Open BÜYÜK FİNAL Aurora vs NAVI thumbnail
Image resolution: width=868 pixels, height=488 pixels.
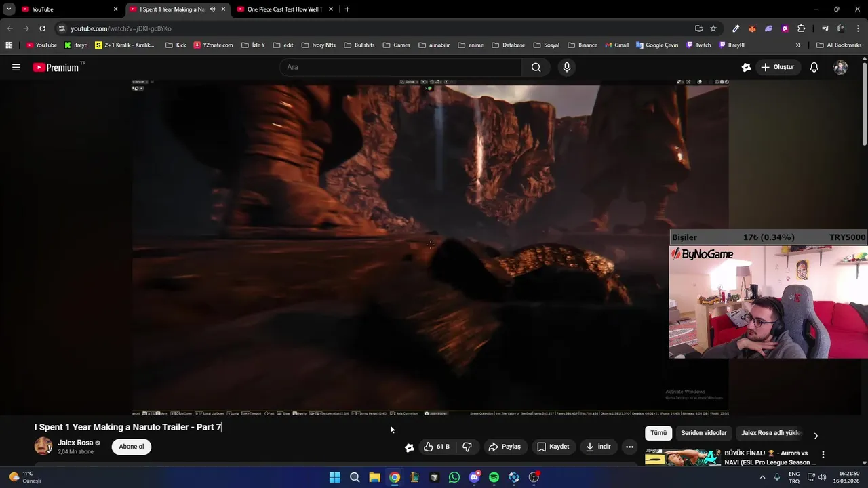point(682,458)
